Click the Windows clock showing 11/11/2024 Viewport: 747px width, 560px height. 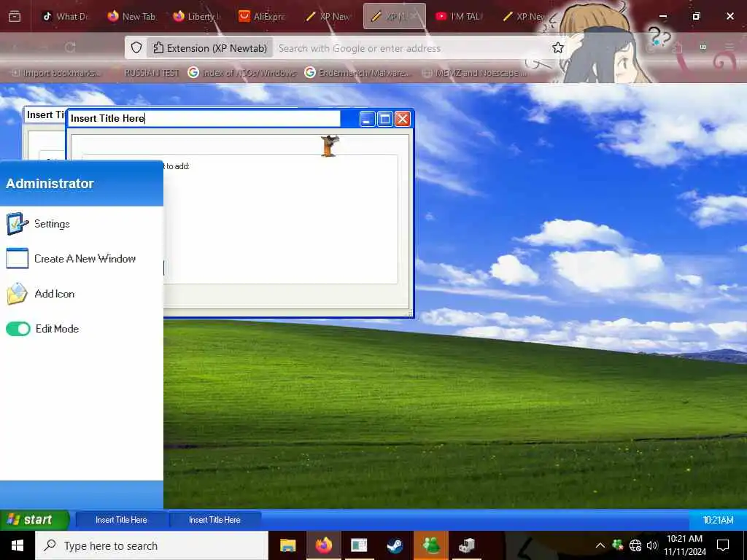pyautogui.click(x=684, y=545)
